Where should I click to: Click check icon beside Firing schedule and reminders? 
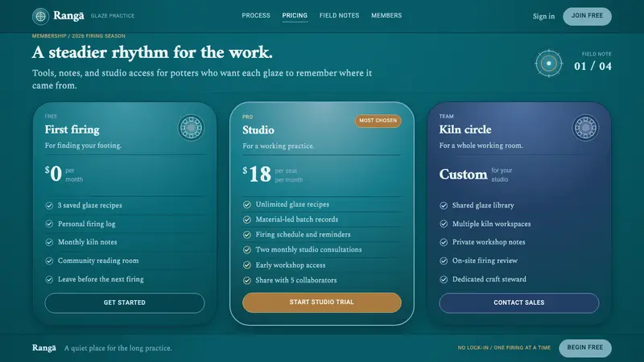tap(247, 234)
